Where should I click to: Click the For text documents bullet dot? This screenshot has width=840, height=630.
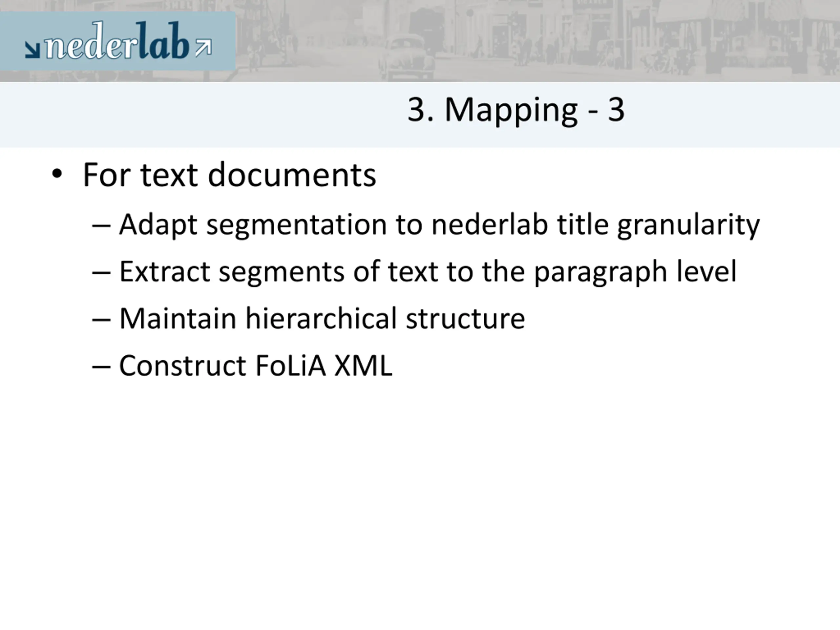click(x=56, y=174)
